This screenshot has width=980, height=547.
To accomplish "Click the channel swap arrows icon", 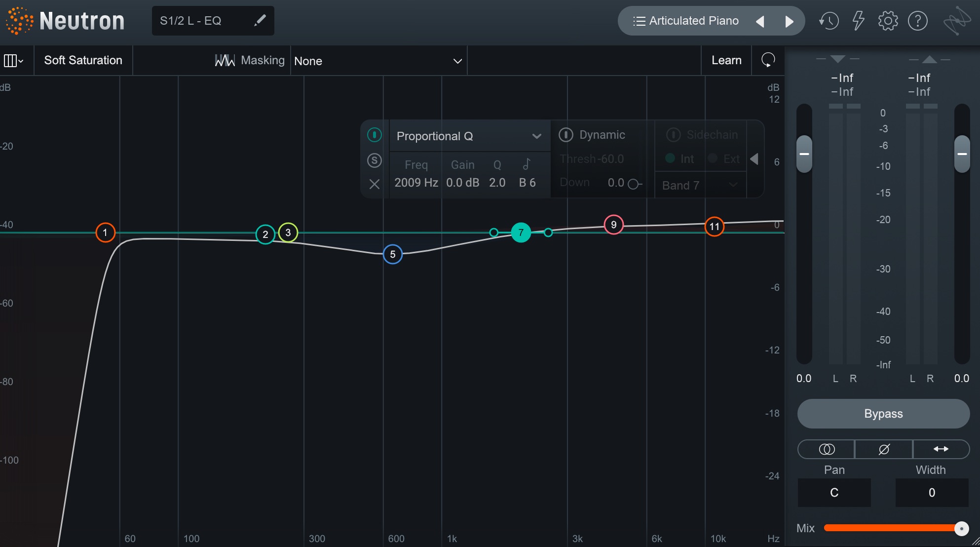I will click(x=941, y=449).
